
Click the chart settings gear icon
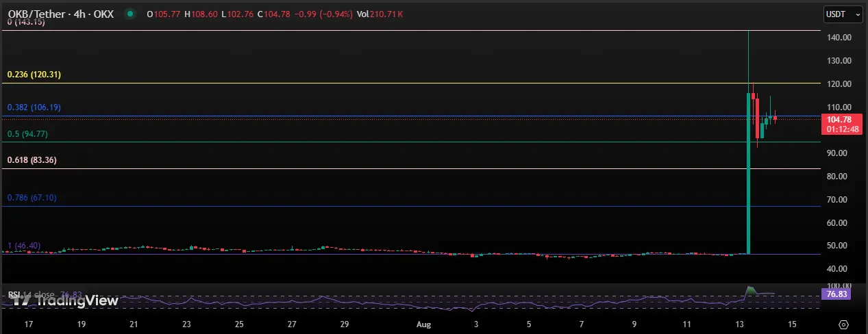coord(843,324)
